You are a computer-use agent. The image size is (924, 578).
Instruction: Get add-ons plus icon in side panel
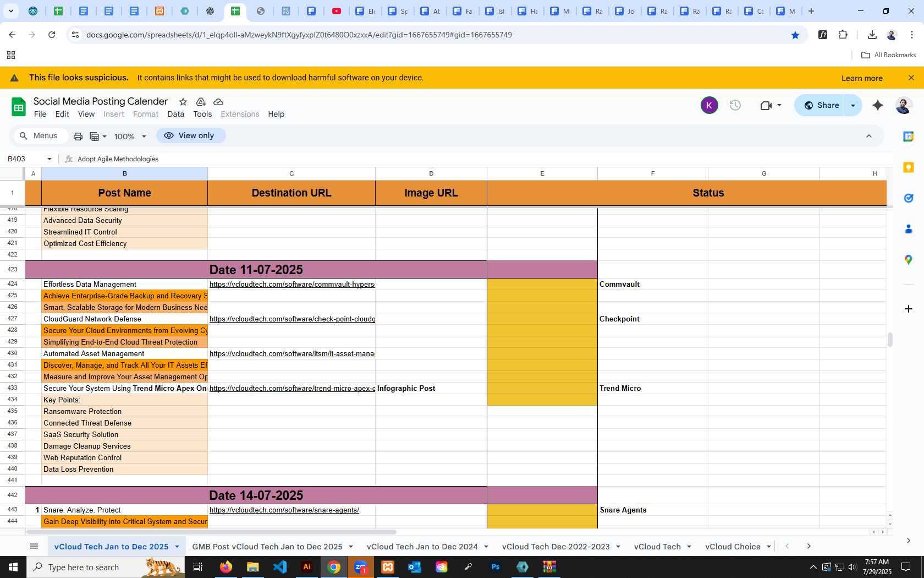pyautogui.click(x=909, y=309)
